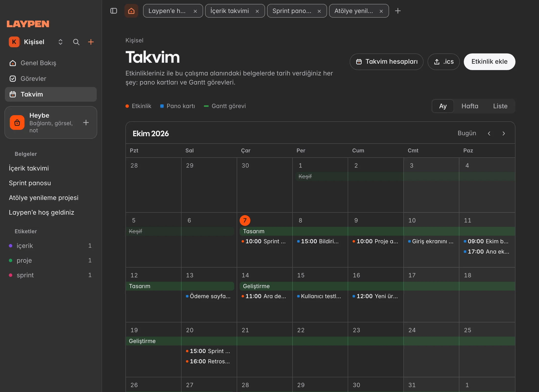Open the home tab icon
The image size is (539, 392).
click(131, 11)
